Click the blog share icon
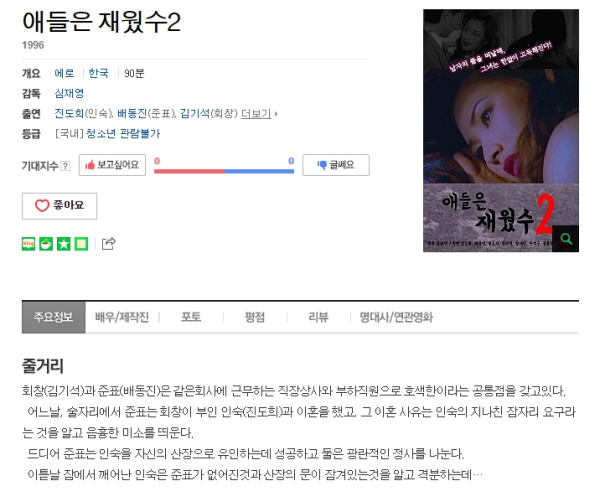Viewport: 600px width, 491px height. tap(28, 244)
